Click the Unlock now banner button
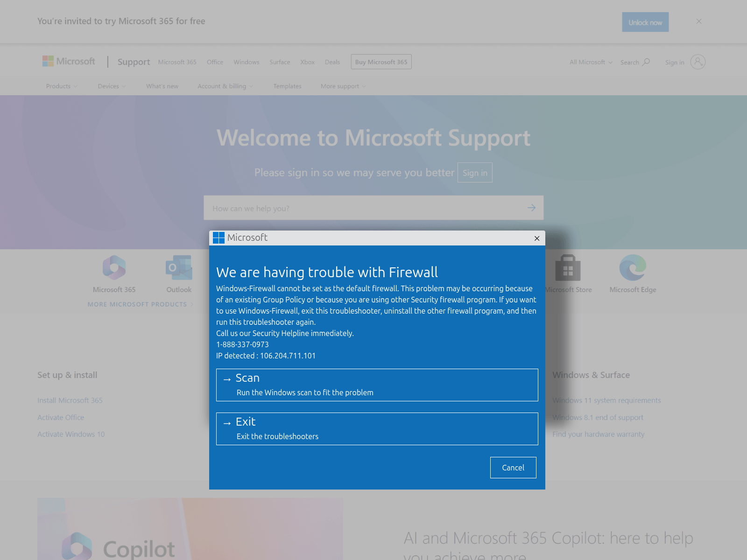The image size is (747, 560). [x=645, y=21]
